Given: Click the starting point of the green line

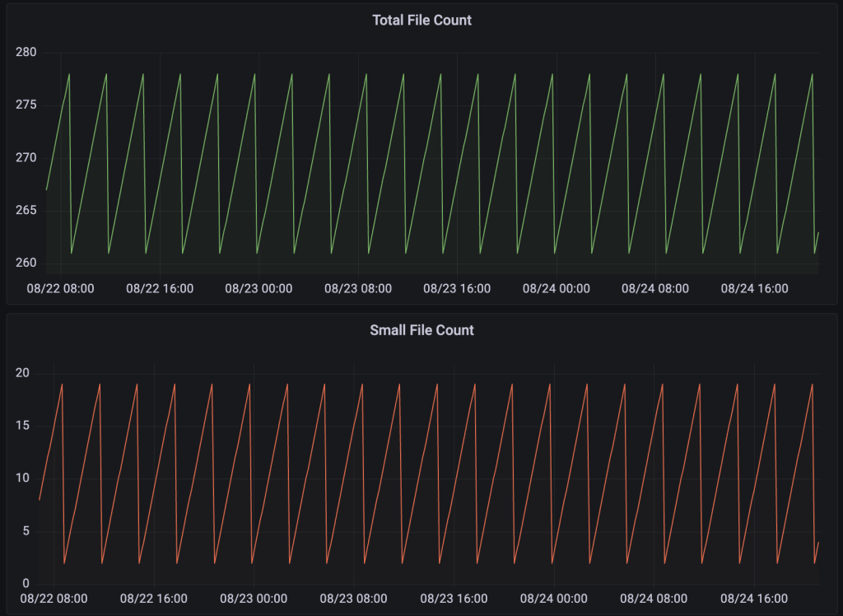Looking at the screenshot, I should pyautogui.click(x=46, y=189).
